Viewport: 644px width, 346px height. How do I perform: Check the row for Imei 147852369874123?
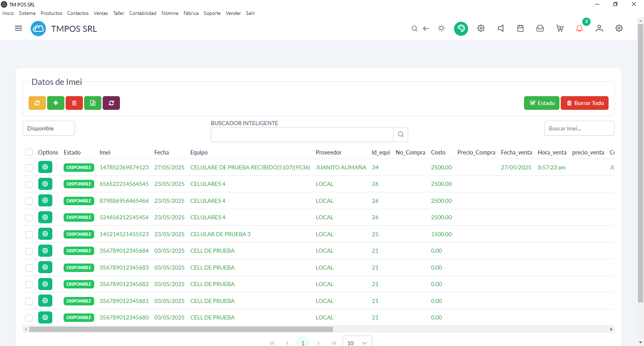pos(29,167)
